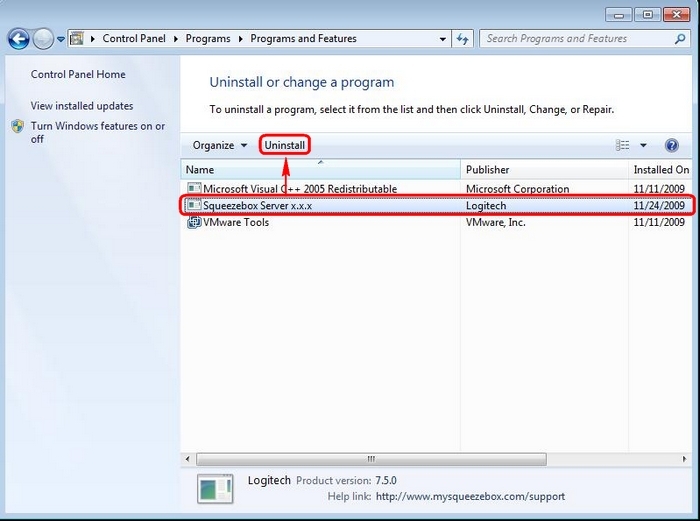Click the Logitech details pane thumbnail
Image resolution: width=700 pixels, height=521 pixels.
pos(215,489)
